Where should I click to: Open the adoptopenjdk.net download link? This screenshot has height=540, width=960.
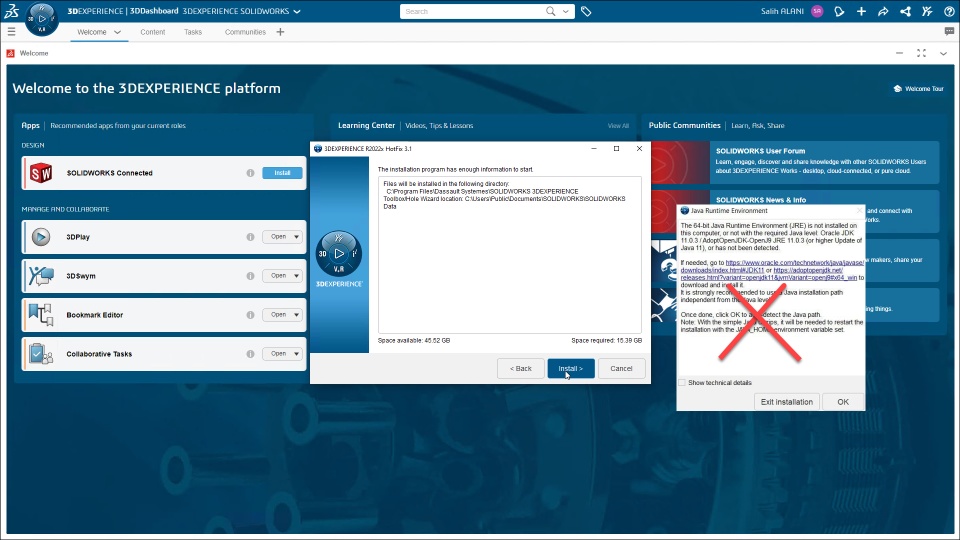pos(808,270)
